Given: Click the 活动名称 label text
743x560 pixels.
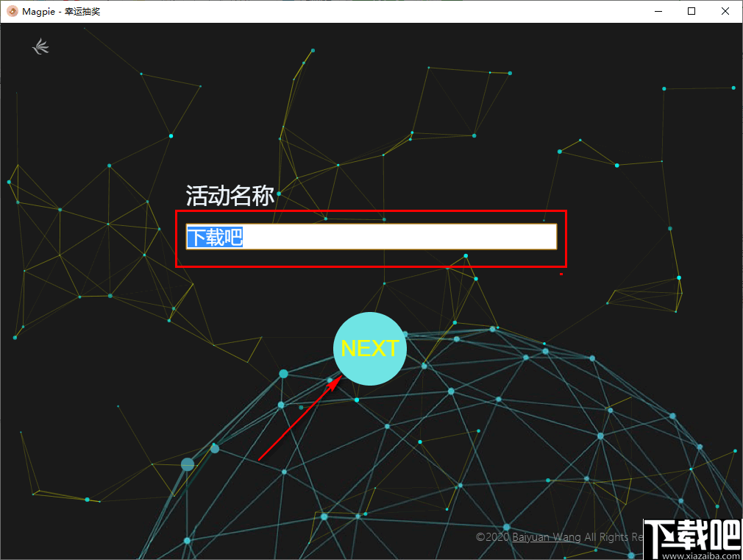Looking at the screenshot, I should click(230, 195).
